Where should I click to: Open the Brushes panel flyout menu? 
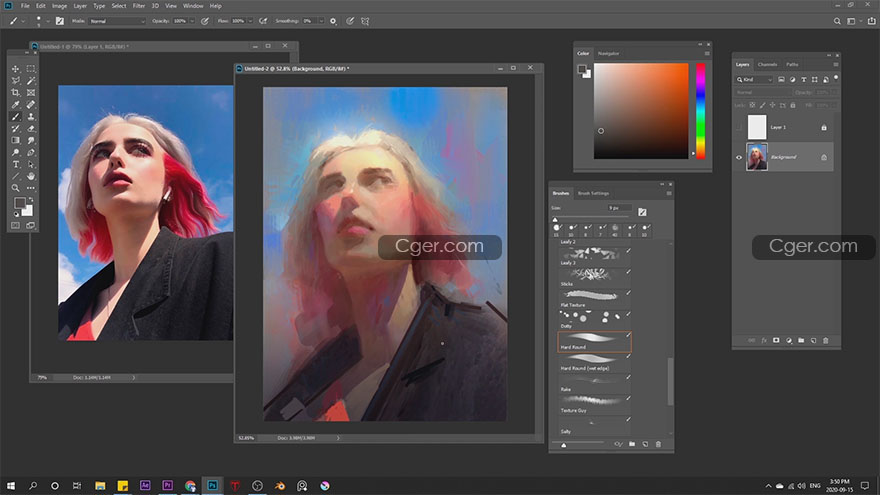668,193
